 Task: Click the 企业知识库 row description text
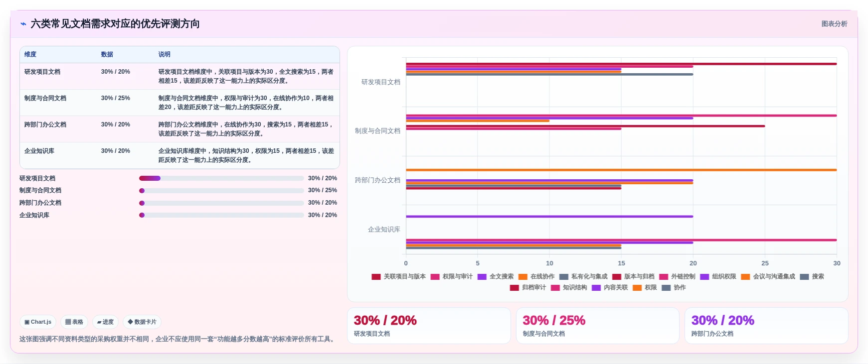click(246, 155)
